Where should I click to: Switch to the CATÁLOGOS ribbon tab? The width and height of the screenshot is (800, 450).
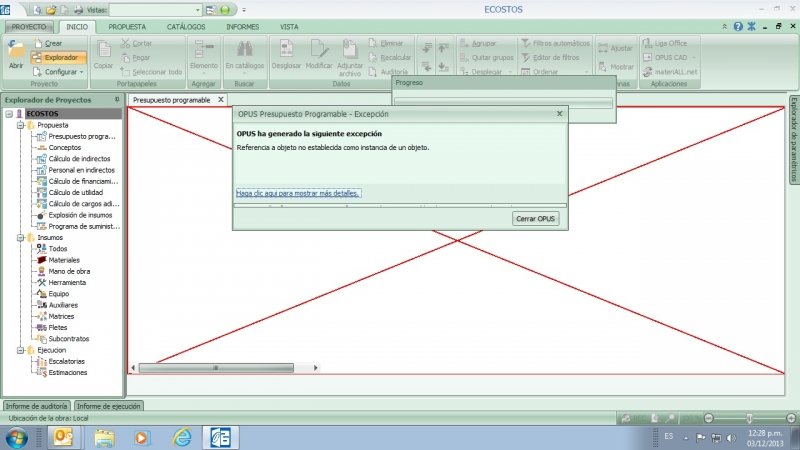coord(186,26)
